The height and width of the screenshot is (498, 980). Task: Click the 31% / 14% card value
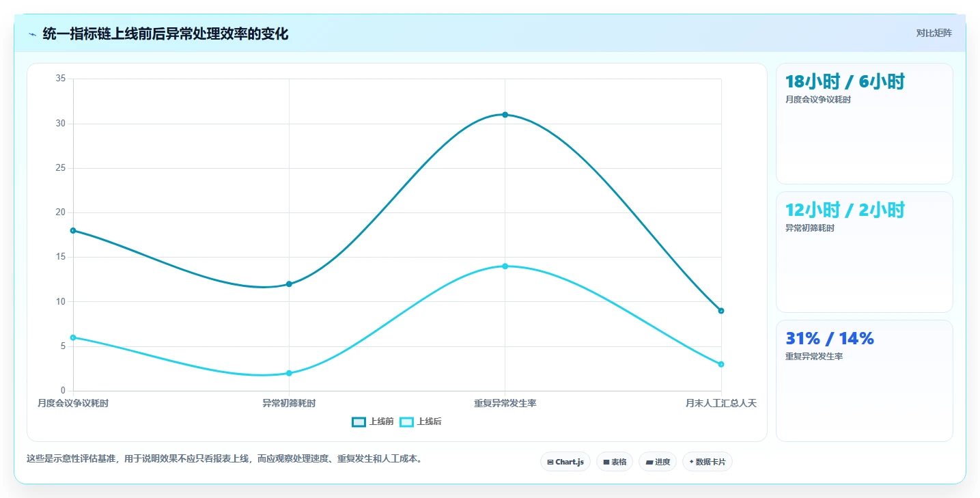(830, 339)
